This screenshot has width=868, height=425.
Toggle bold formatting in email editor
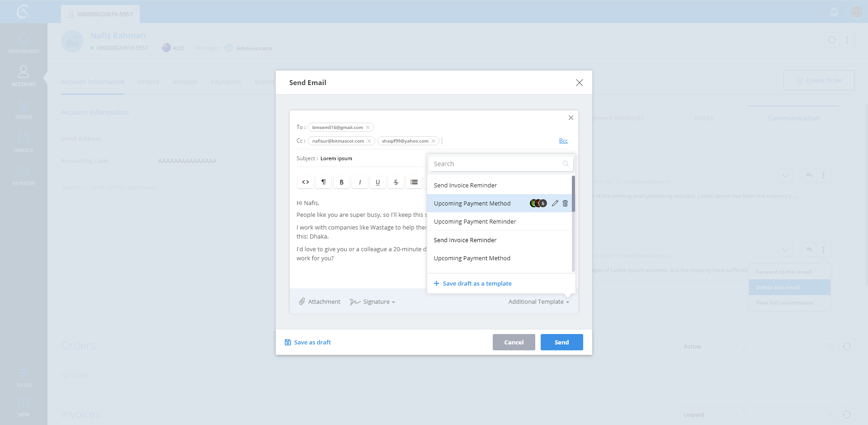point(341,182)
